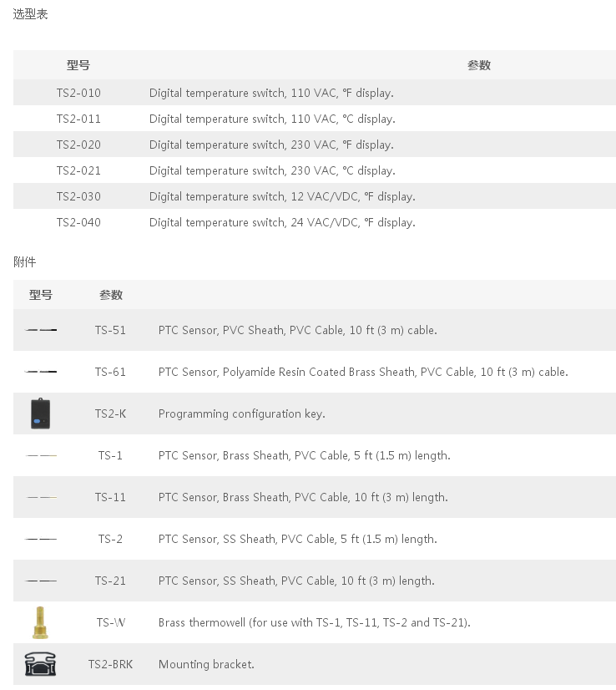Click the TS2-BRK model label
616x690 pixels.
[x=110, y=664]
